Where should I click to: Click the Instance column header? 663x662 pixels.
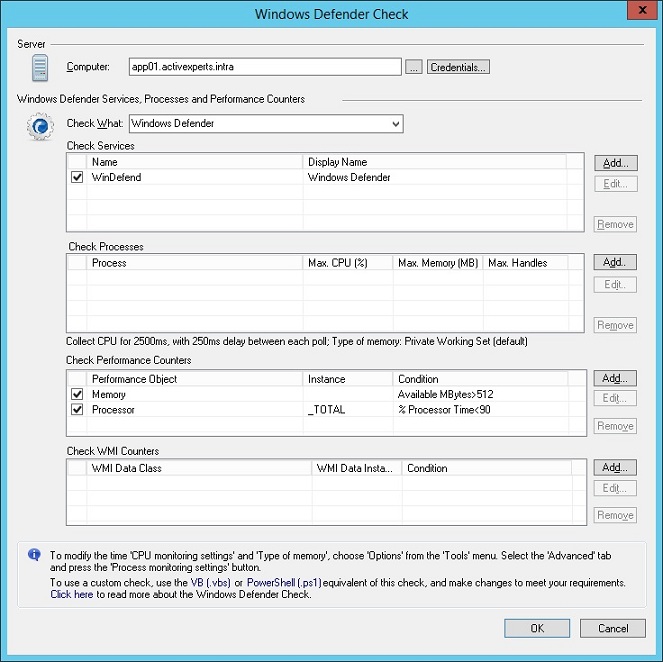pyautogui.click(x=348, y=379)
